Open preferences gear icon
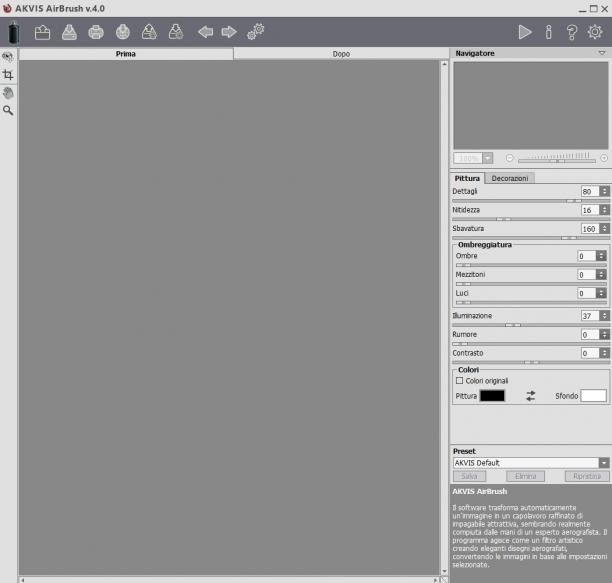The height and width of the screenshot is (583, 612). 595,32
